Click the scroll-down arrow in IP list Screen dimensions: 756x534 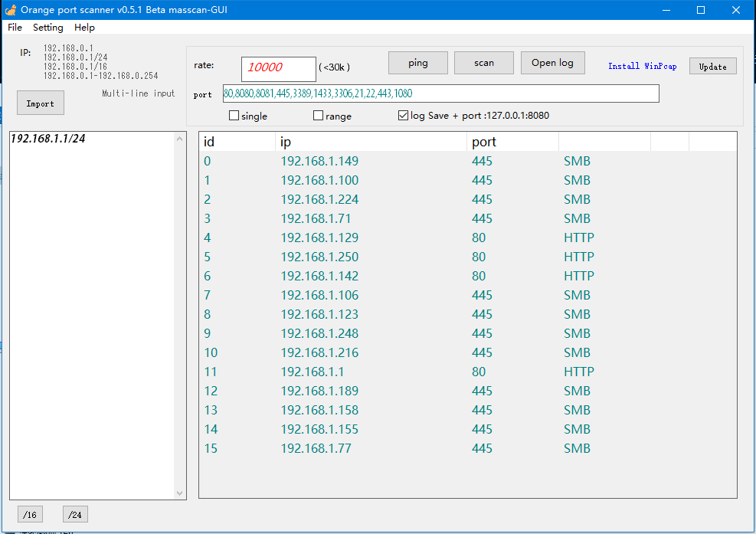[180, 493]
